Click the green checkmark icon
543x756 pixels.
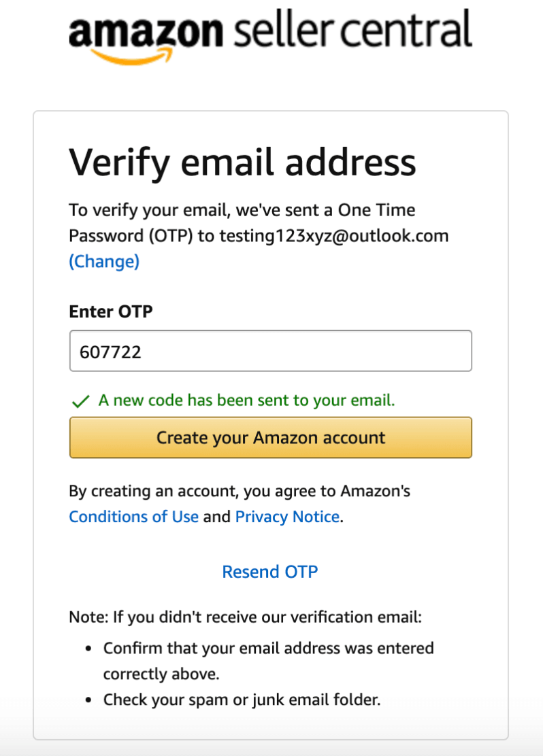(x=80, y=401)
